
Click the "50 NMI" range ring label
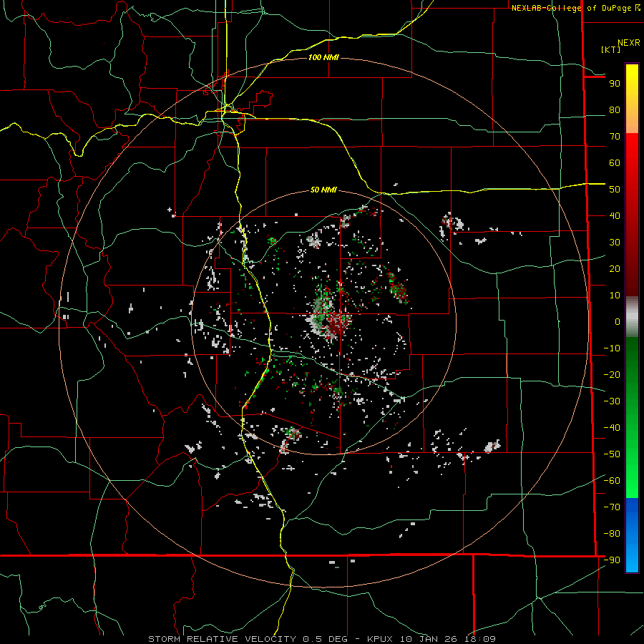click(323, 190)
